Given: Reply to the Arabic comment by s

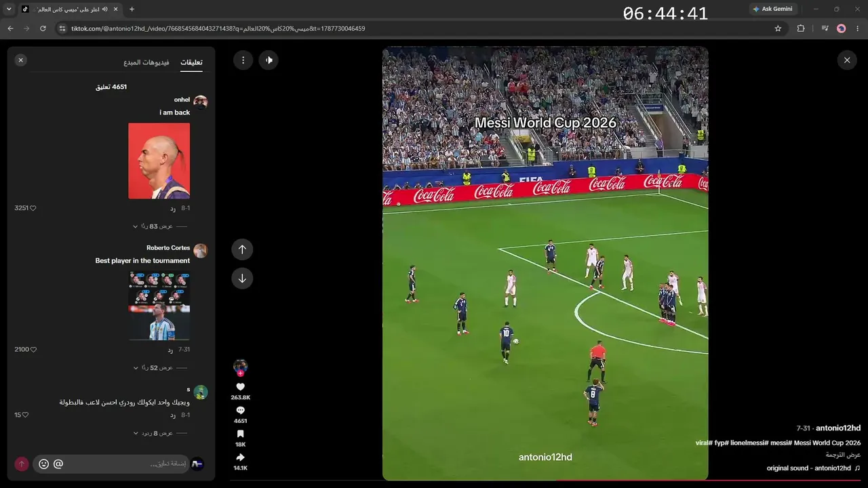Looking at the screenshot, I should tap(173, 415).
